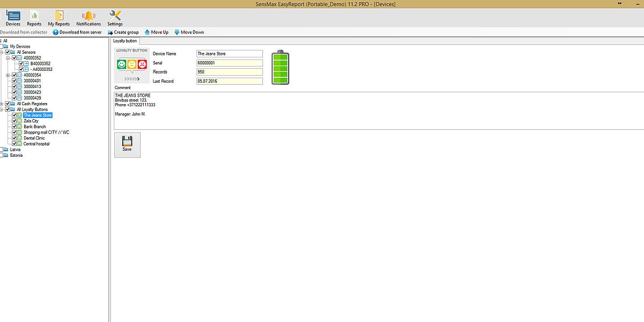Image resolution: width=644 pixels, height=322 pixels.
Task: Click the Download from server globe icon
Action: (56, 32)
